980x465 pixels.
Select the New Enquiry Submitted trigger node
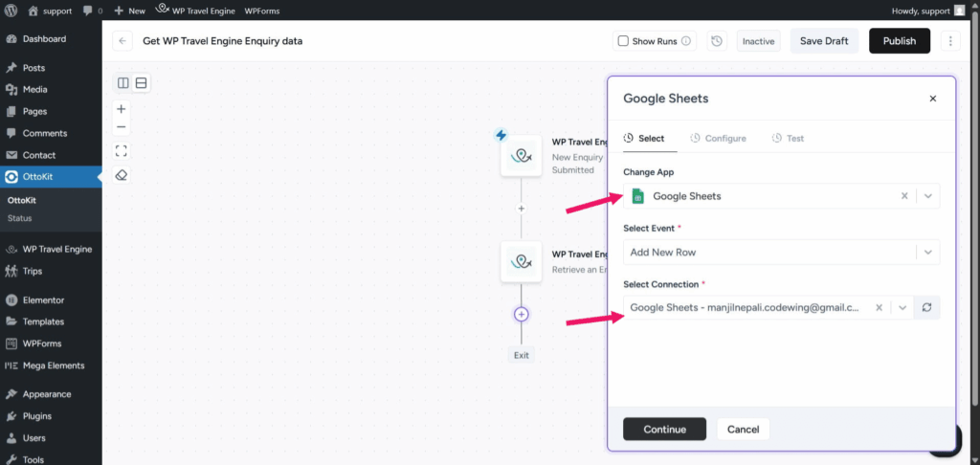tap(522, 156)
